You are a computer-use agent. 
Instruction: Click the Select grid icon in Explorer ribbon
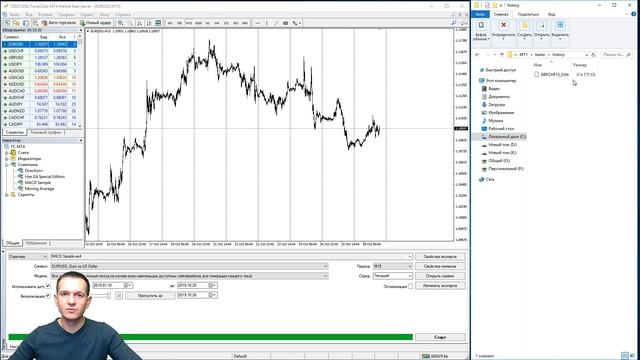(560, 25)
